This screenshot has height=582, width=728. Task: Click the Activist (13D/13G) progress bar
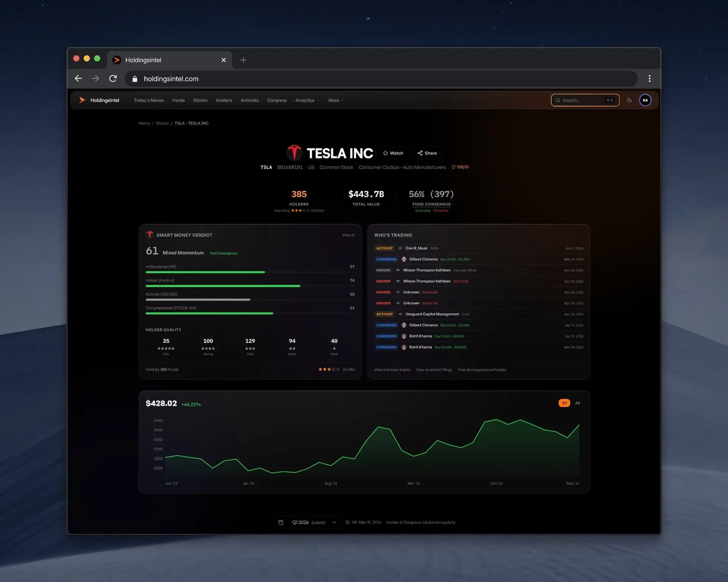pos(250,300)
